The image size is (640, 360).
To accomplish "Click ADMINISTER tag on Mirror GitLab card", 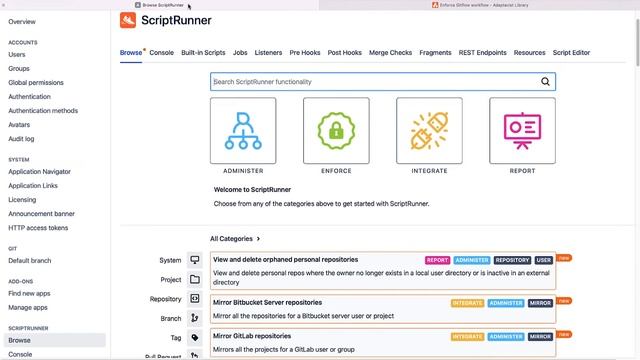I will click(x=506, y=336).
